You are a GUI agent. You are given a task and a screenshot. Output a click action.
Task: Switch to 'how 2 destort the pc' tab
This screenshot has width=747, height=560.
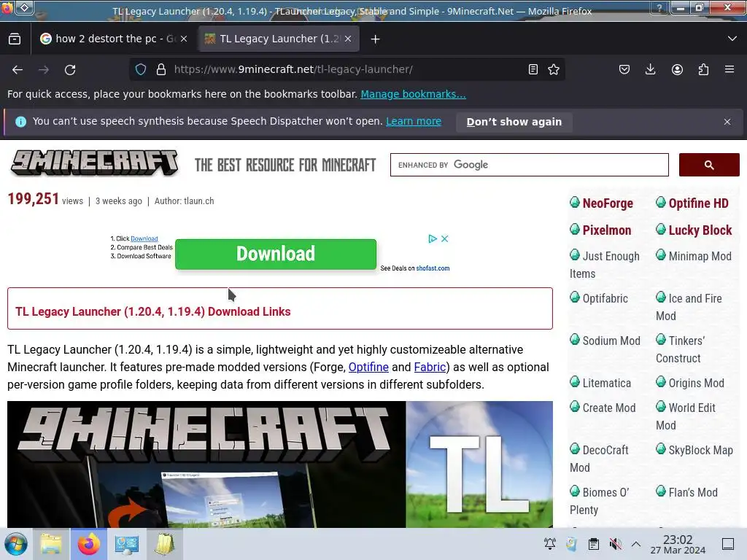coord(113,39)
